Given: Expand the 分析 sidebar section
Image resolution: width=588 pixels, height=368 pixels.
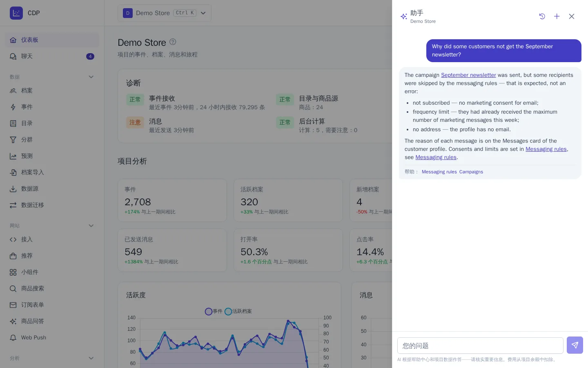Looking at the screenshot, I should [91, 358].
